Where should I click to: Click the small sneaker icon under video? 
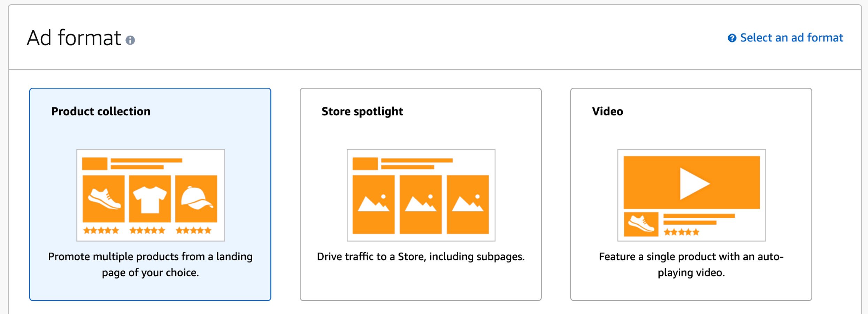pyautogui.click(x=641, y=224)
